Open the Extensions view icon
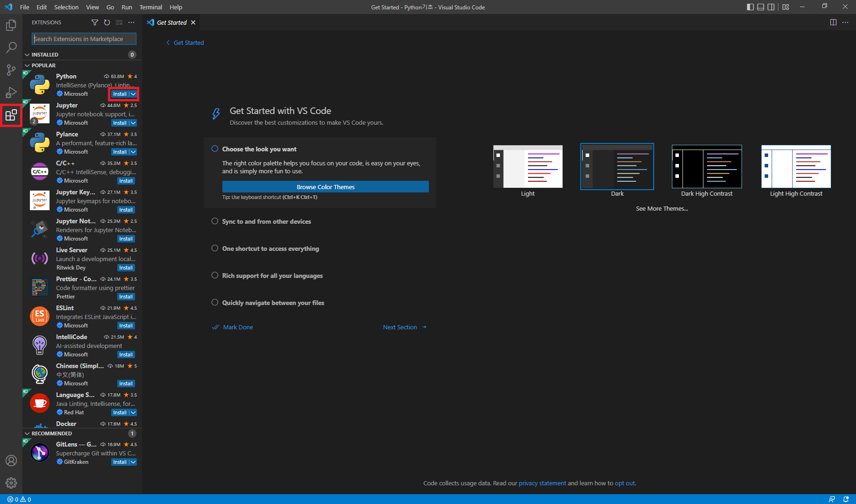Image resolution: width=856 pixels, height=504 pixels. tap(11, 115)
